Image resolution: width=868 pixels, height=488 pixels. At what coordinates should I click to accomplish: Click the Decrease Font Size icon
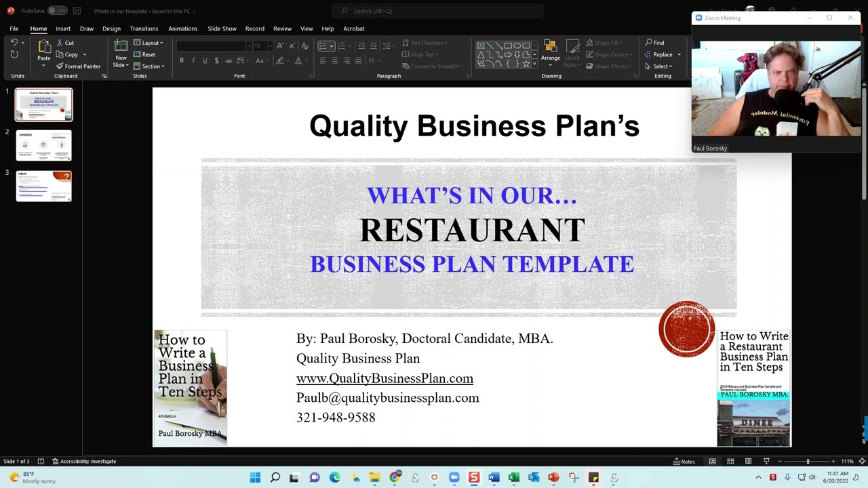pos(292,45)
